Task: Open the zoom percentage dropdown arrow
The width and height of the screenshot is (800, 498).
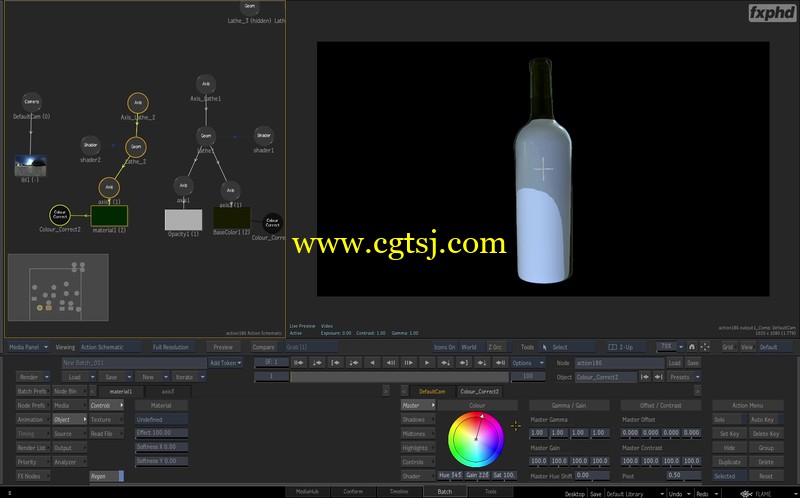Action: pyautogui.click(x=681, y=347)
